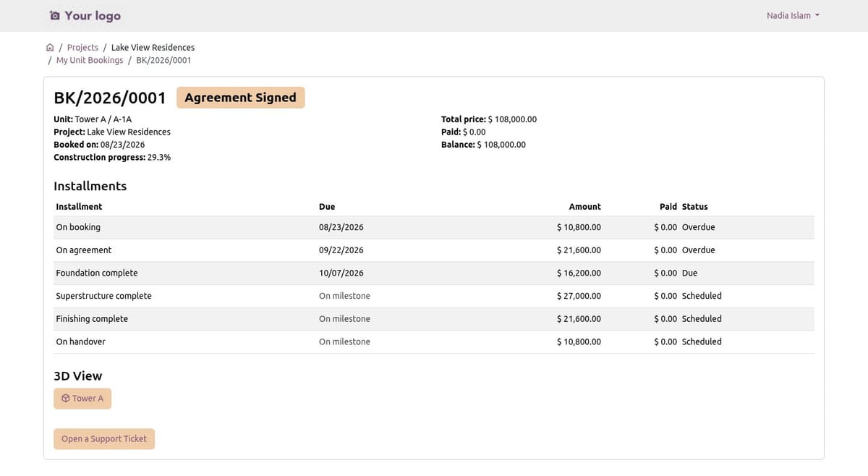Image resolution: width=868 pixels, height=476 pixels.
Task: Click the Unit Tower A / A-1A text
Action: 93,120
